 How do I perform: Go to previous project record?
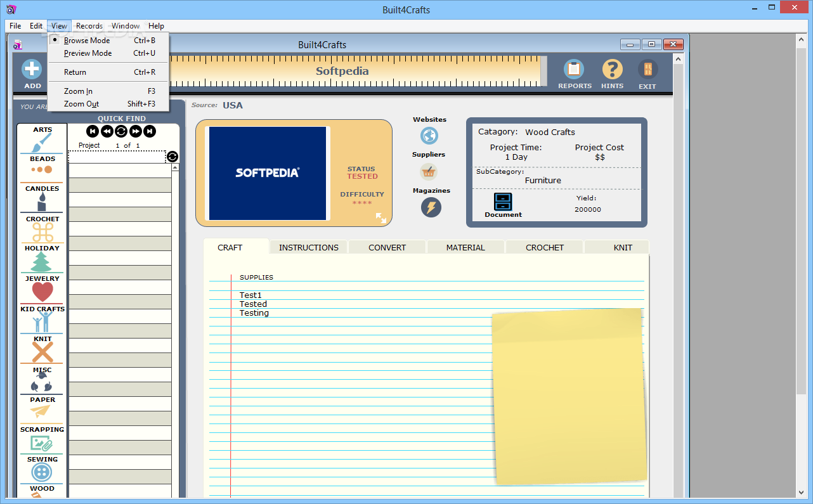point(107,131)
